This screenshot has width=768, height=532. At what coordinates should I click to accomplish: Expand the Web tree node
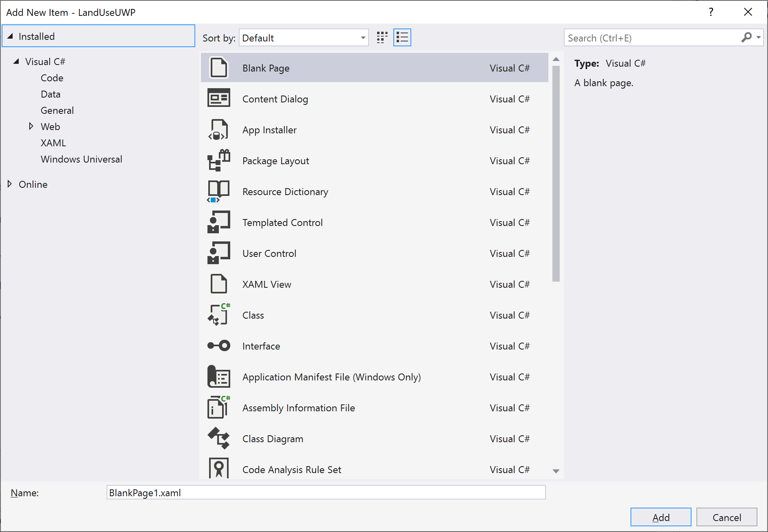pos(31,126)
